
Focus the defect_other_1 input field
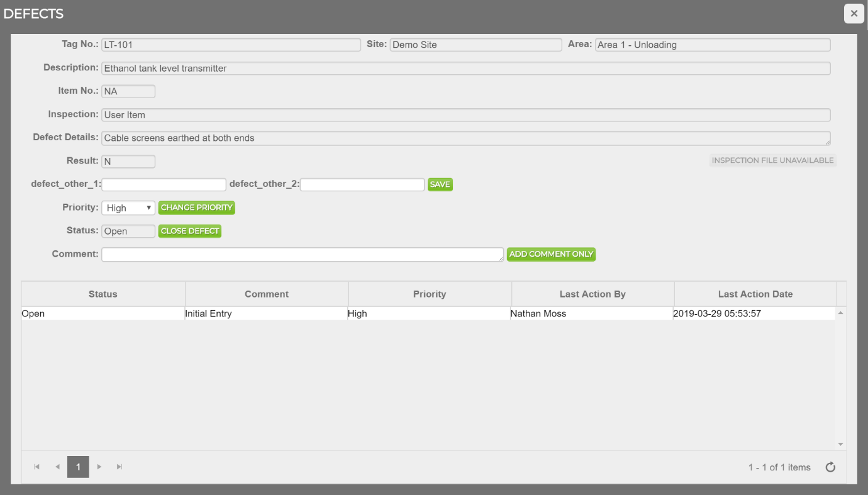point(164,184)
